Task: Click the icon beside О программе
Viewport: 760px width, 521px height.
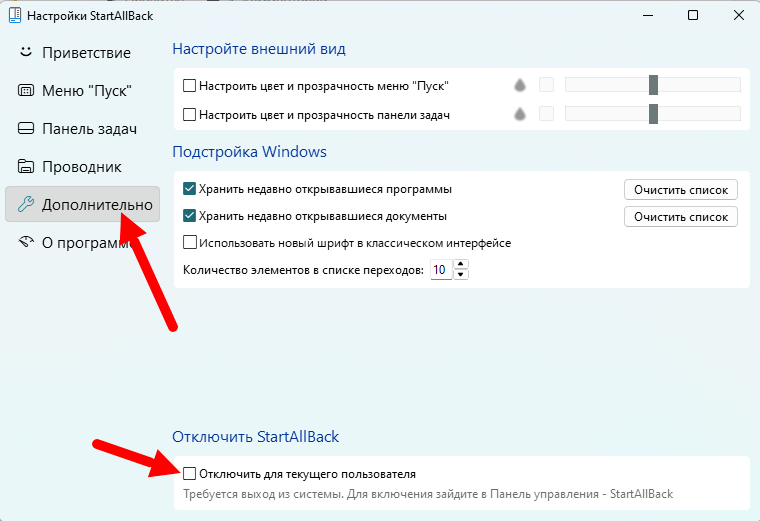Action: click(x=26, y=241)
